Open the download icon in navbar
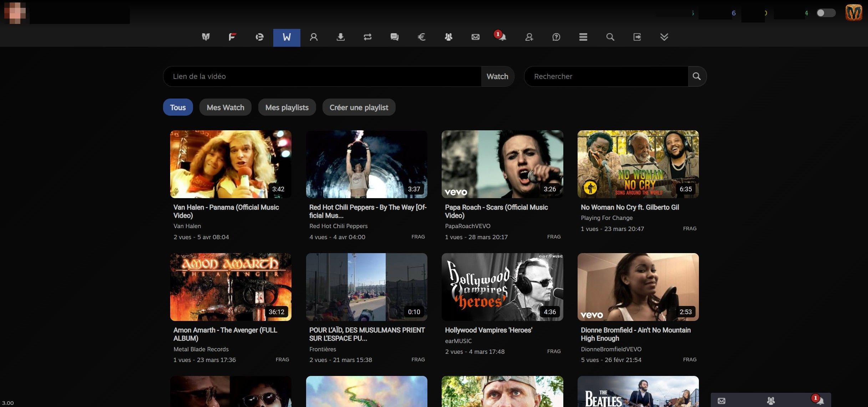 (x=340, y=37)
